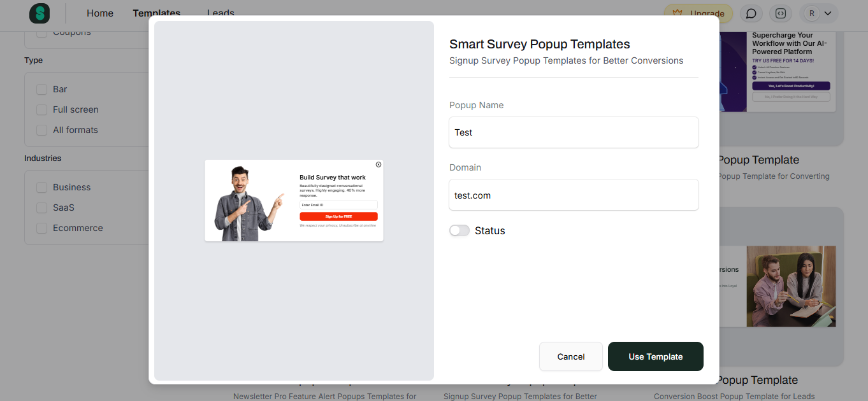The height and width of the screenshot is (401, 868).
Task: Cancel the Smart Survey Popup dialog
Action: click(x=570, y=356)
